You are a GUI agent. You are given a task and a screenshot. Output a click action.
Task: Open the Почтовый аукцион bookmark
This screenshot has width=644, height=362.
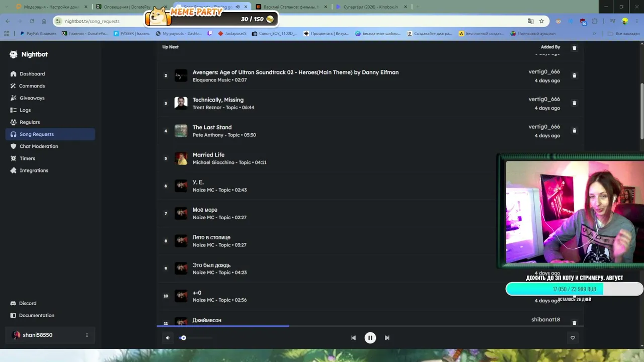coord(533,34)
